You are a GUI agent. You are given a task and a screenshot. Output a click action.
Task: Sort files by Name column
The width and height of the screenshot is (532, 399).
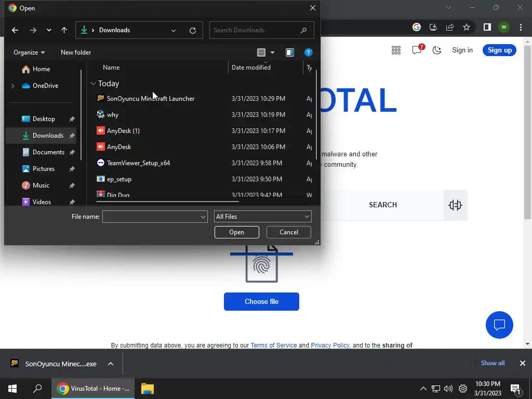pyautogui.click(x=111, y=68)
